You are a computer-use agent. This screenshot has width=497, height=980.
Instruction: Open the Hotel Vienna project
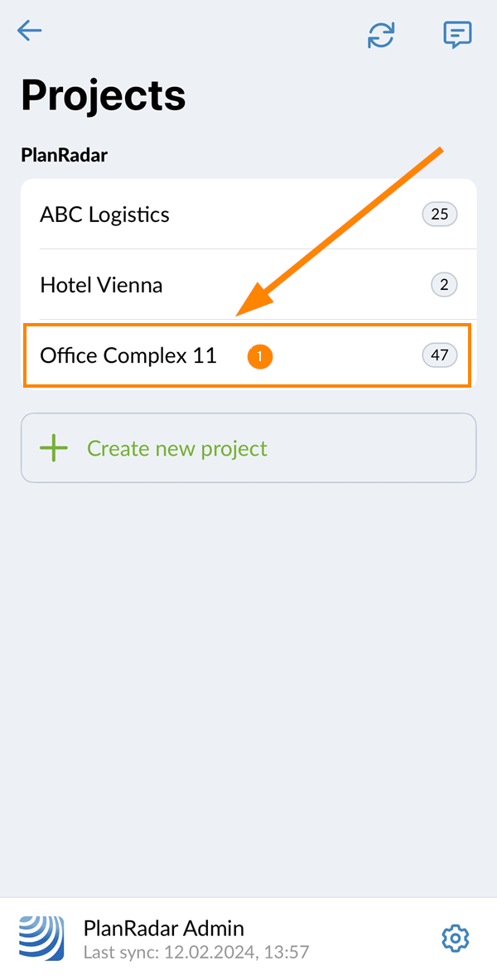tap(101, 285)
